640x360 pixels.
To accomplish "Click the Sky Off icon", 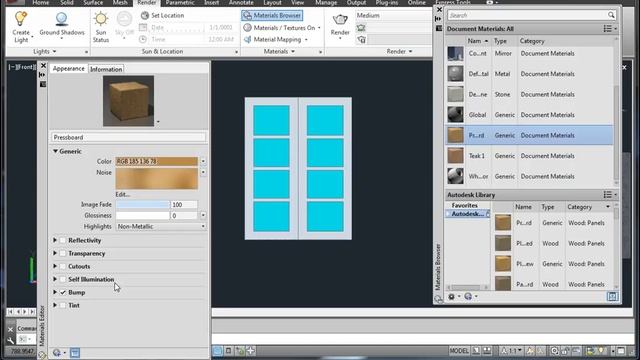I will 124,19.
